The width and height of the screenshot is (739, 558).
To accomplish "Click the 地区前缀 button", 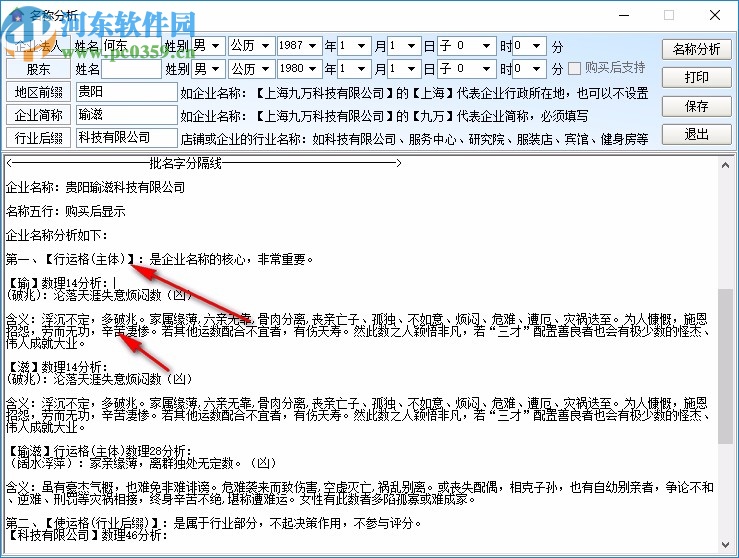I will pyautogui.click(x=39, y=92).
